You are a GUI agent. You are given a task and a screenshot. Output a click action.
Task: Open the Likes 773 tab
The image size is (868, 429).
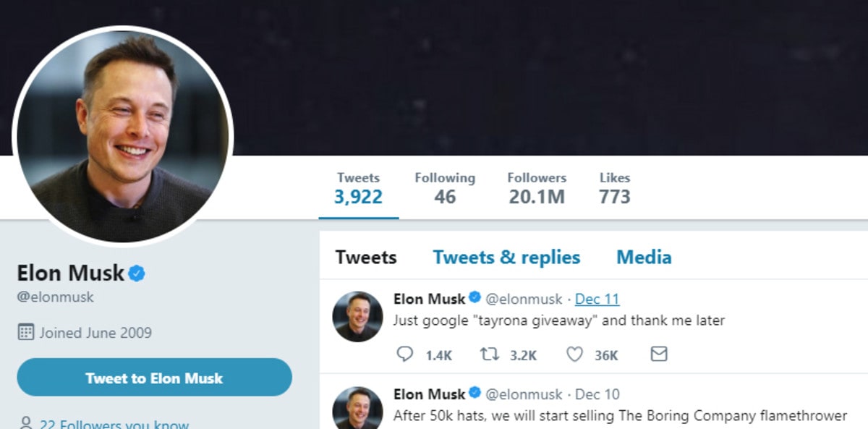[615, 188]
